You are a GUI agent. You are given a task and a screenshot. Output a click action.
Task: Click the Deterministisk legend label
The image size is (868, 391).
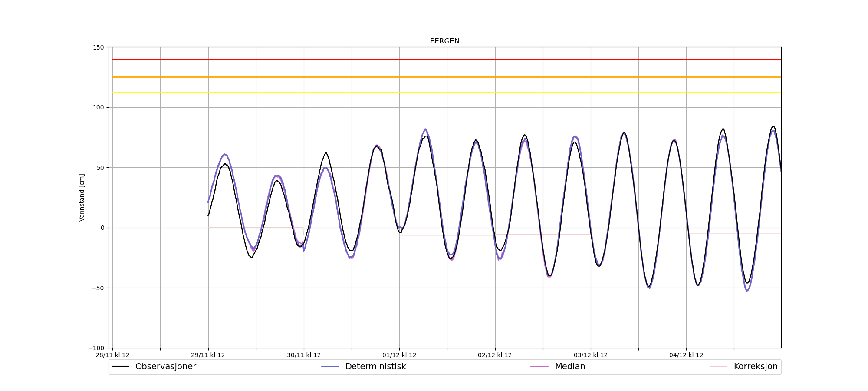375,367
